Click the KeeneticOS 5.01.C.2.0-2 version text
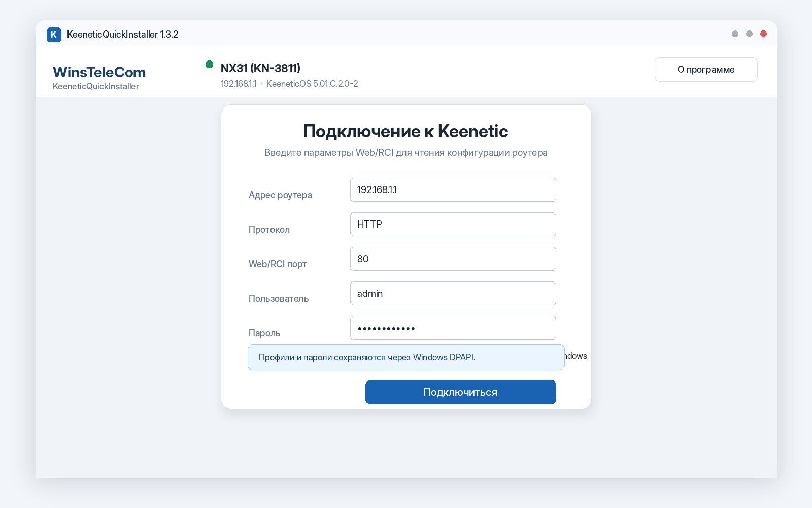The height and width of the screenshot is (508, 812). (x=312, y=84)
